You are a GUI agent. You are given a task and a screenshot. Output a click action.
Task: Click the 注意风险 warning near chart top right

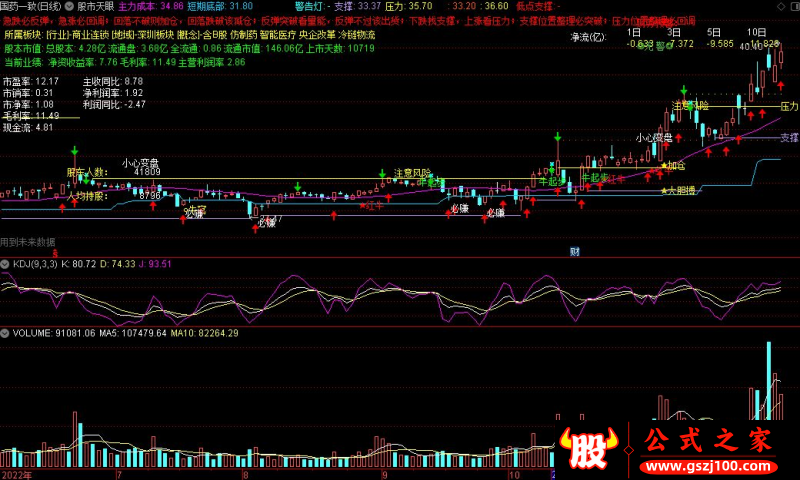coord(691,105)
